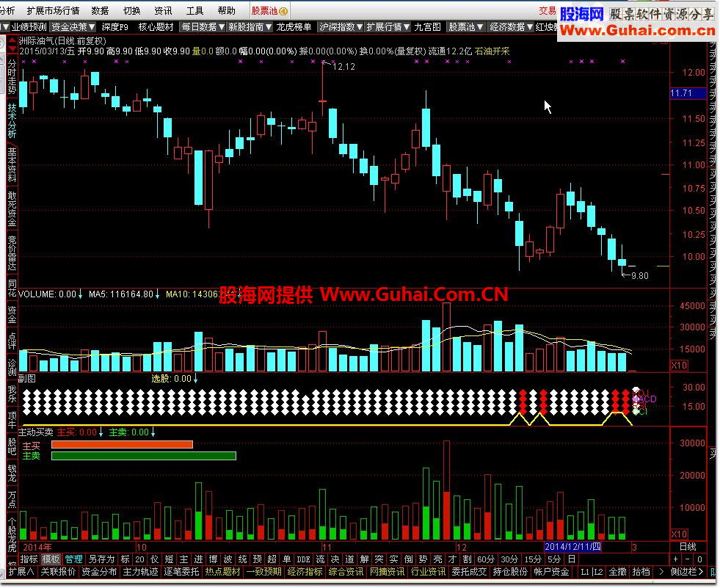Click the red up arrow beside stock name
Image resolution: width=720 pixels, height=588 pixels.
pos(12,41)
